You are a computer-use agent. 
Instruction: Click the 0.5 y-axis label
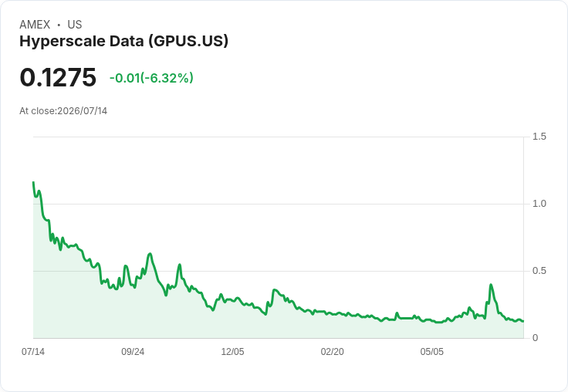(x=539, y=271)
